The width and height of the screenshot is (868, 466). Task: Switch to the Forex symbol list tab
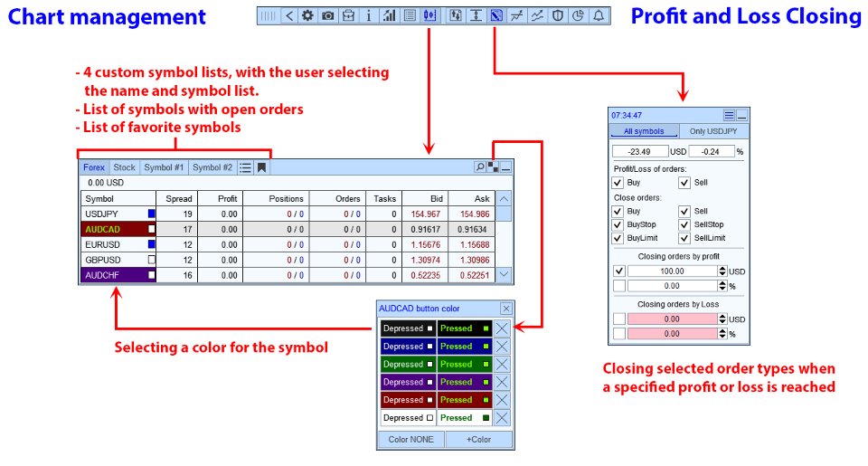point(93,167)
